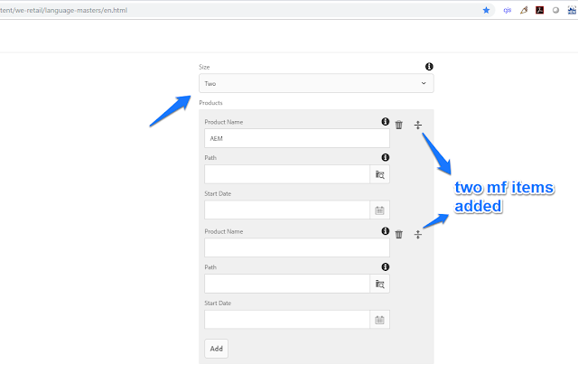Open calendar picker for second Start Date

coord(379,320)
